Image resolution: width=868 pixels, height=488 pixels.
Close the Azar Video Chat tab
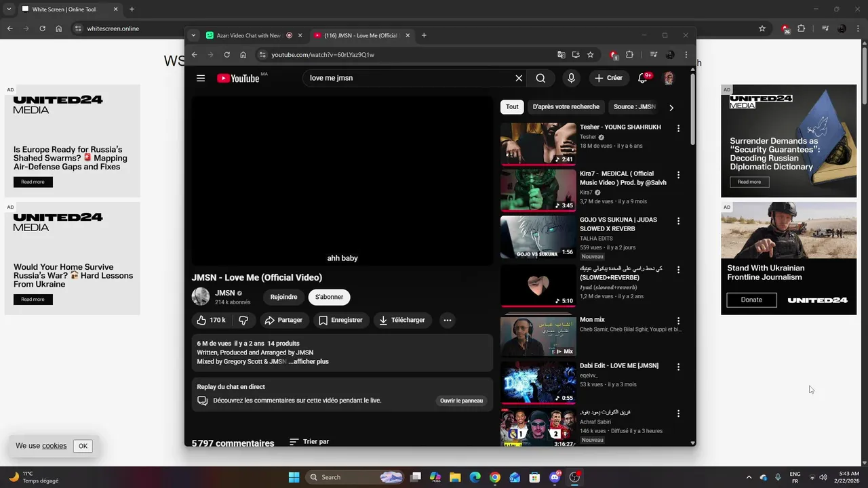[300, 35]
